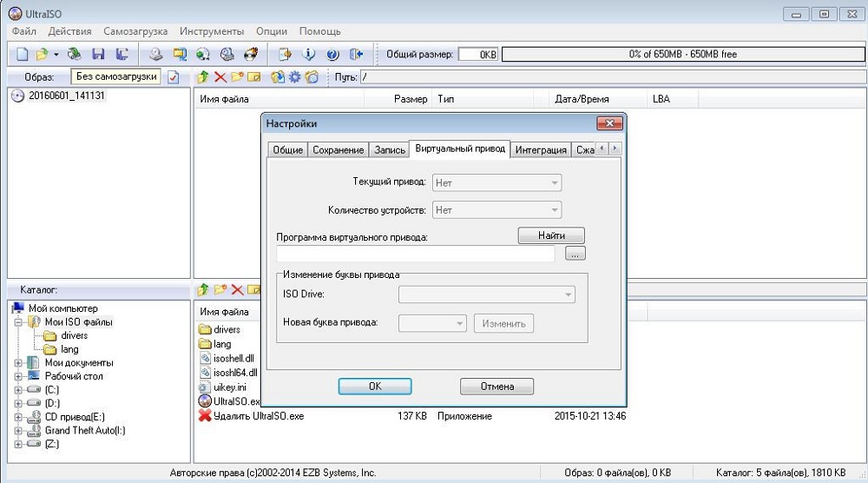This screenshot has width=868, height=483.
Task: Click the blue Info icon
Action: click(x=308, y=54)
